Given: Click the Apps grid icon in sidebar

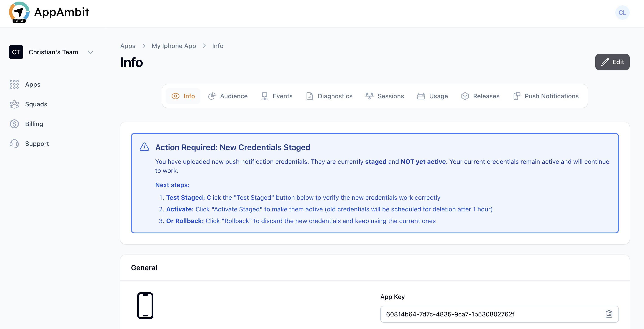Looking at the screenshot, I should [14, 84].
